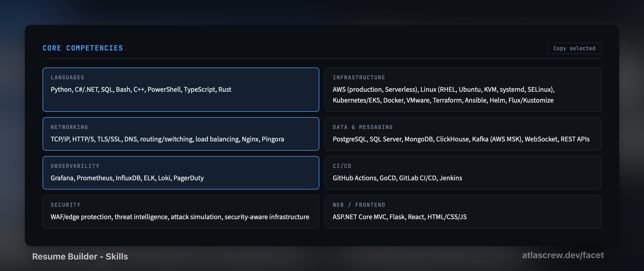Click the ASP.NET Core MVC text line
The width and height of the screenshot is (644, 271).
coord(400,217)
